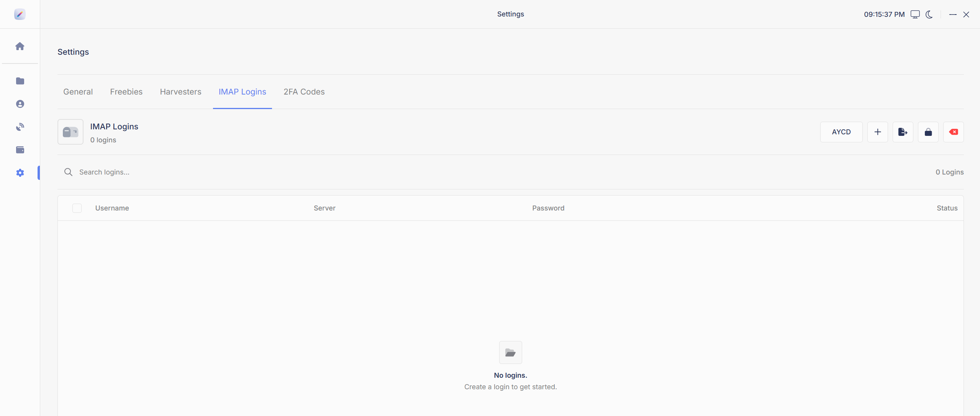The image size is (980, 416).
Task: Switch to the Freebies tab
Action: 126,92
